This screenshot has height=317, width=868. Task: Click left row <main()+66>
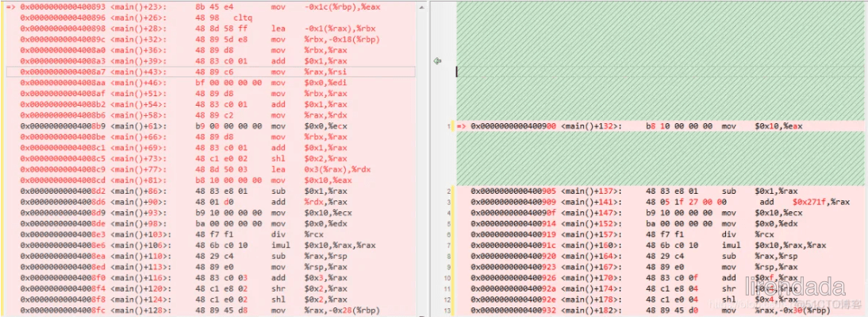210,137
